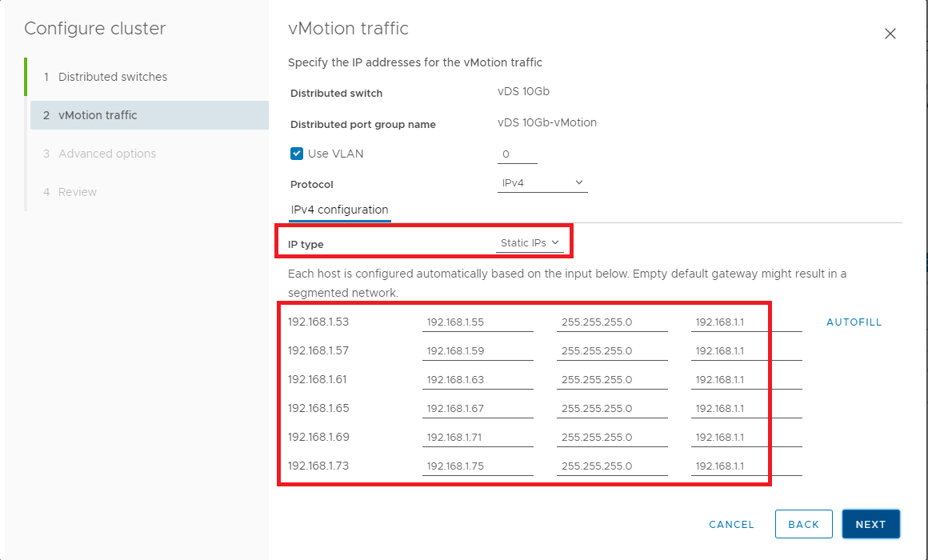Edit the first row subnet mask field

(x=611, y=322)
